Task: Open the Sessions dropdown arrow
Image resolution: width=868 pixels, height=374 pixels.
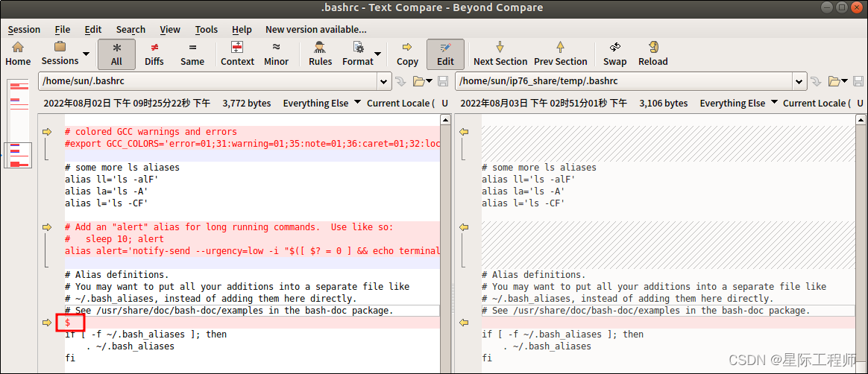Action: tap(86, 54)
